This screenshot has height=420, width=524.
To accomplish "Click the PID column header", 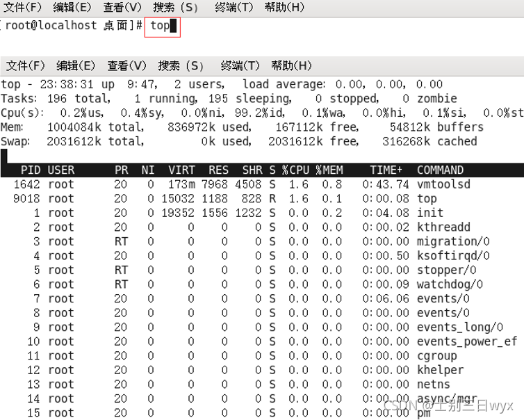I will click(x=31, y=170).
